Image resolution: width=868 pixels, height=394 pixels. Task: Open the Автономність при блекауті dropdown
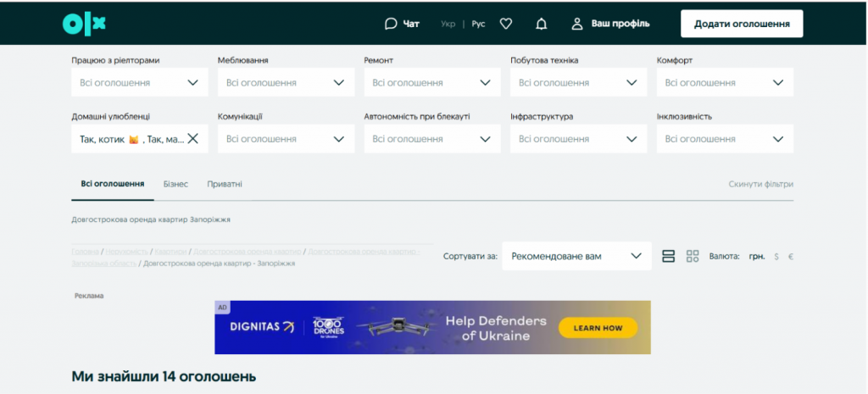pyautogui.click(x=432, y=139)
